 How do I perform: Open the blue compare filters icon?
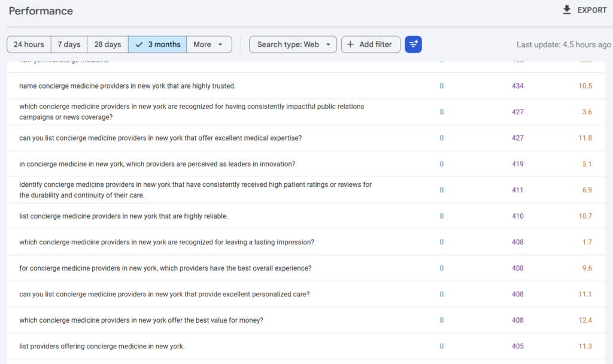[x=413, y=44]
